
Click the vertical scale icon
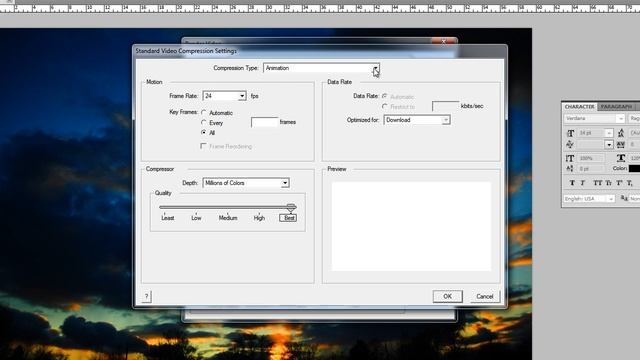570,158
